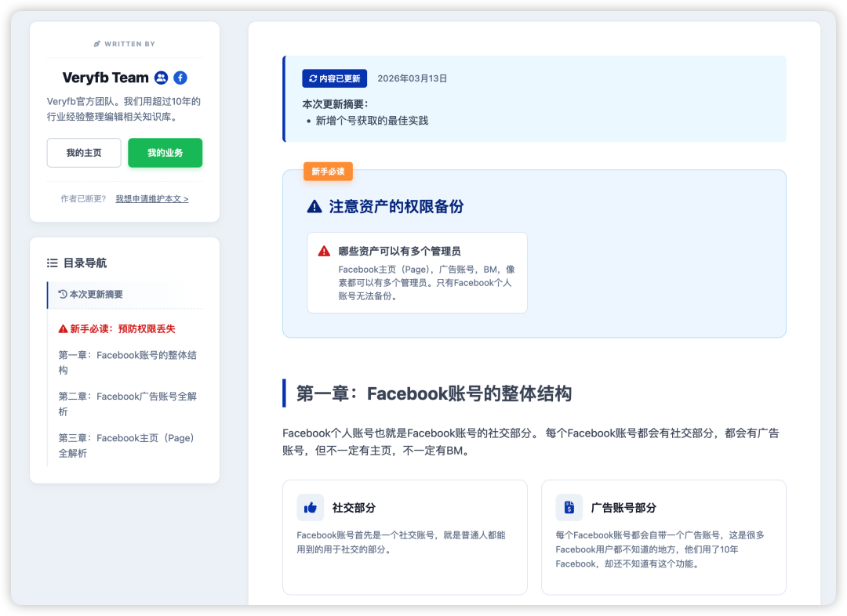Jump to 本次更新摘要 from table of contents
847x616 pixels.
coord(92,294)
